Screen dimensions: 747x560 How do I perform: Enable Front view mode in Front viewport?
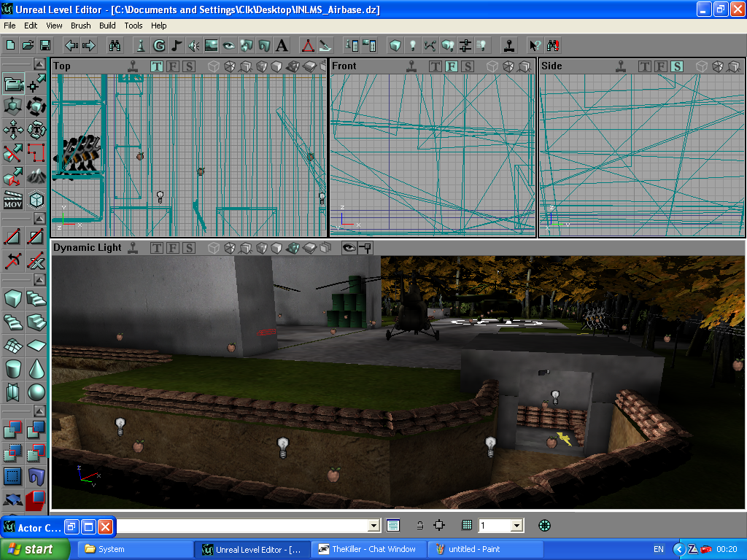pos(452,66)
